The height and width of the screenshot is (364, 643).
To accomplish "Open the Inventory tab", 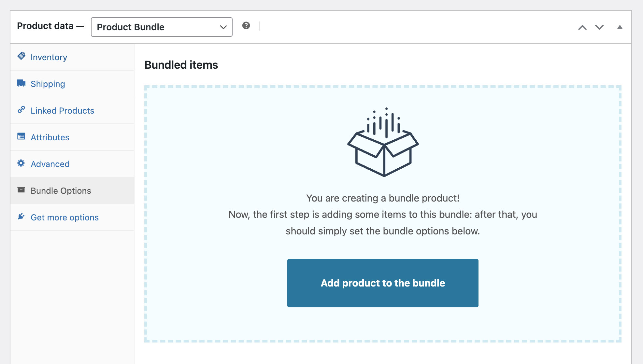I will tap(49, 57).
